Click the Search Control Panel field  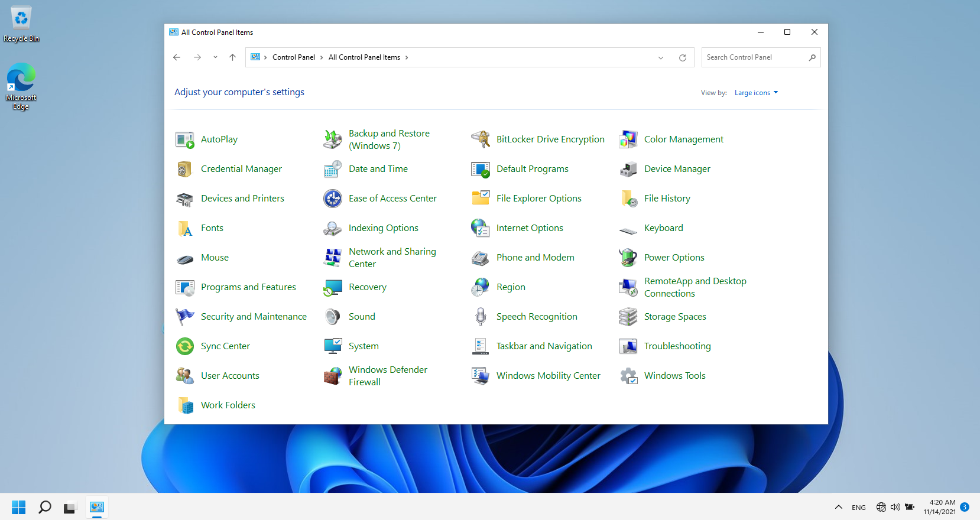point(754,57)
